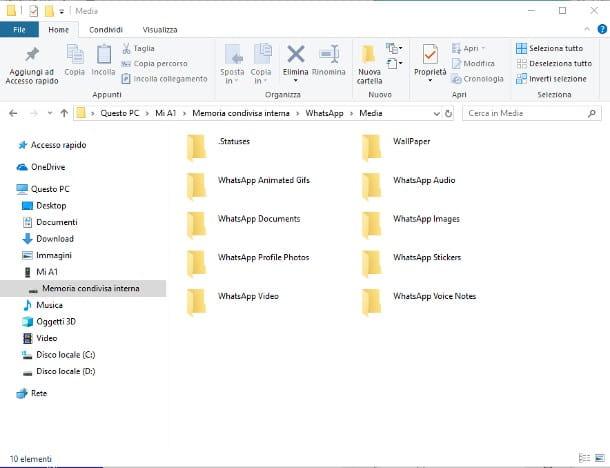
Task: Customize quick access toolbar dropdown
Action: [x=61, y=12]
